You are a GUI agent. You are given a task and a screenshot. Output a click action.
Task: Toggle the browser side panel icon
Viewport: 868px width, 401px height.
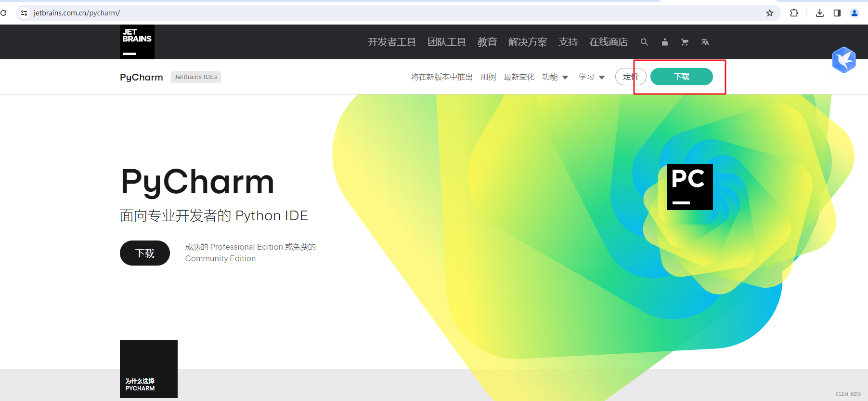[837, 13]
